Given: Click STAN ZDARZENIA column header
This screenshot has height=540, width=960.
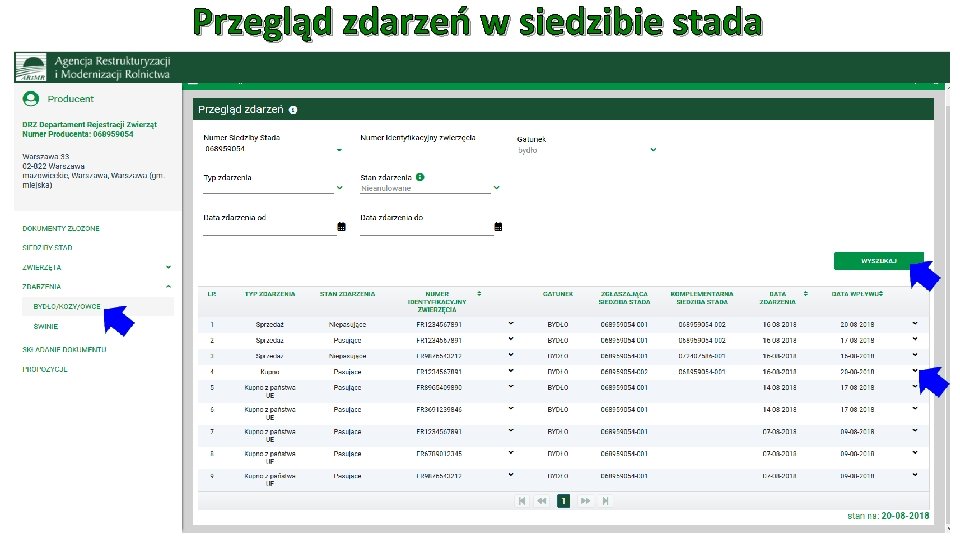Looking at the screenshot, I should (347, 294).
